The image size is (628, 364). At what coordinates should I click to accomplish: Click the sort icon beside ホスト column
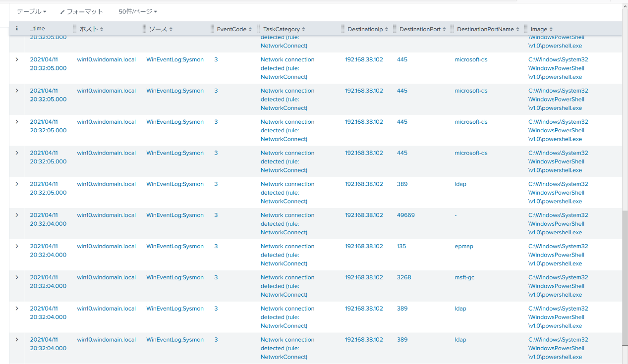click(102, 30)
